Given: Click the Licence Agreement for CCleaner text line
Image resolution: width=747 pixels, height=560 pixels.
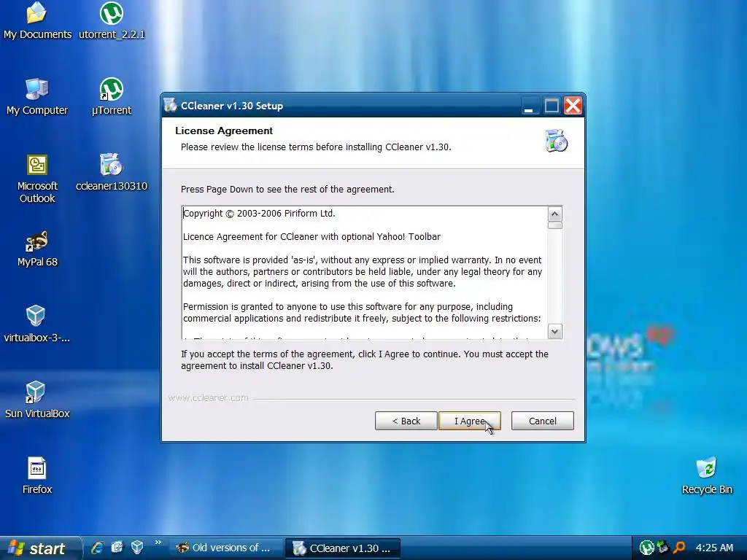Looking at the screenshot, I should [311, 237].
